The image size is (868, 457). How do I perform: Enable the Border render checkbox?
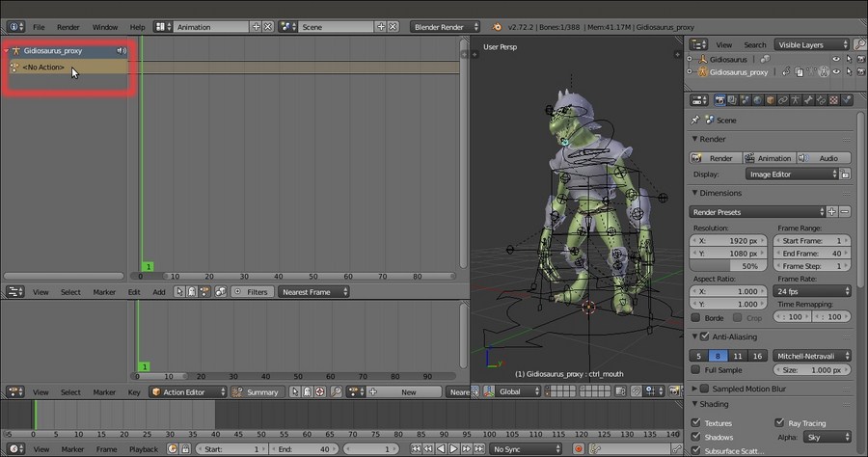click(x=695, y=317)
